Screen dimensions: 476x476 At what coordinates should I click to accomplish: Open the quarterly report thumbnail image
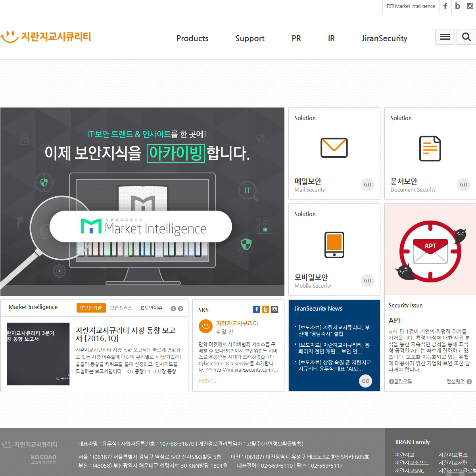(38, 354)
